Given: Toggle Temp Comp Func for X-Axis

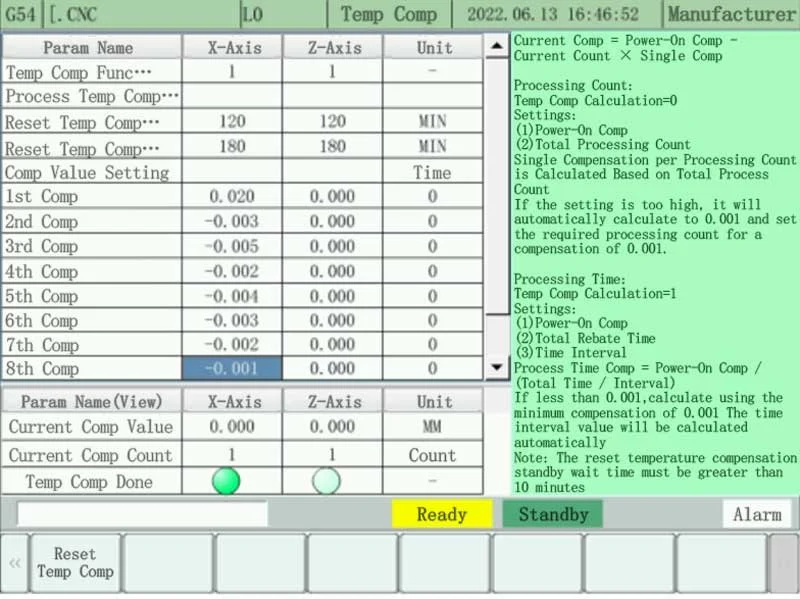Looking at the screenshot, I should coord(231,72).
